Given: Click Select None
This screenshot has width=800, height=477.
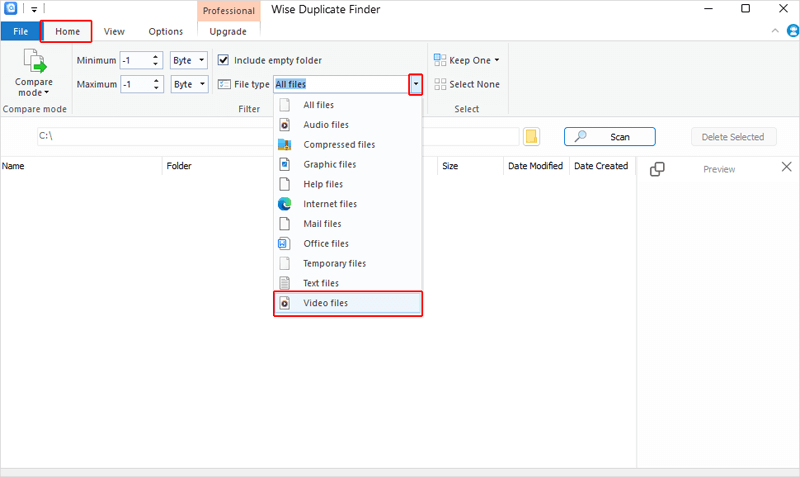Looking at the screenshot, I should (467, 84).
